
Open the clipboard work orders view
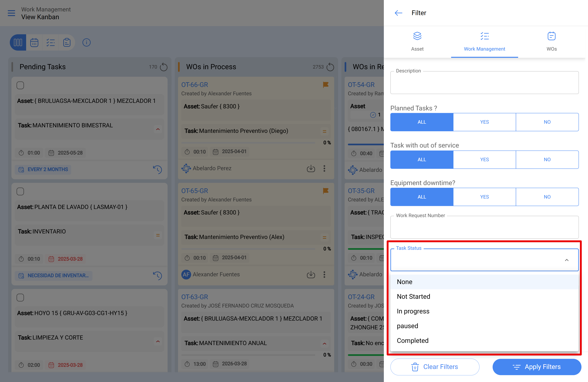pos(67,42)
